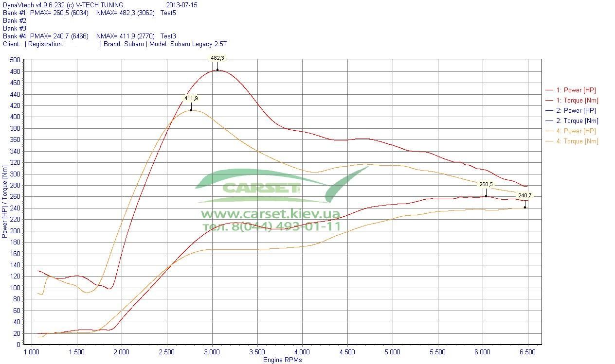The height and width of the screenshot is (364, 615).
Task: Click the Power/Torque vertical axis title
Action: [5, 202]
